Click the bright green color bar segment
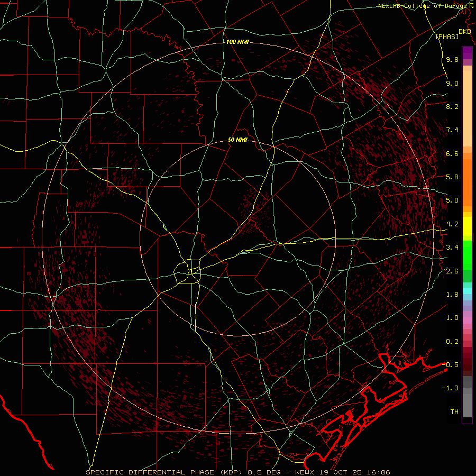 (467, 255)
